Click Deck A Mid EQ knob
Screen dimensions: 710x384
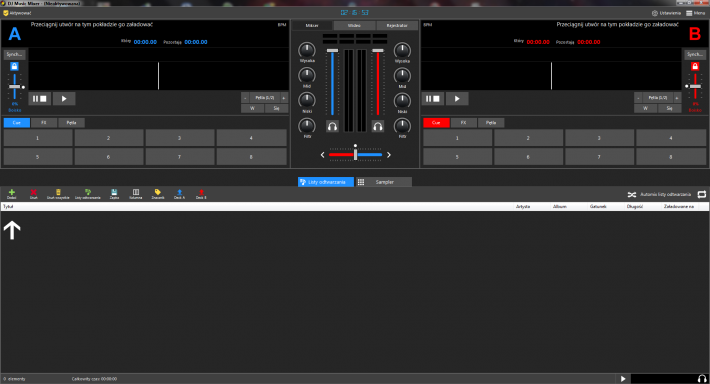coord(307,75)
